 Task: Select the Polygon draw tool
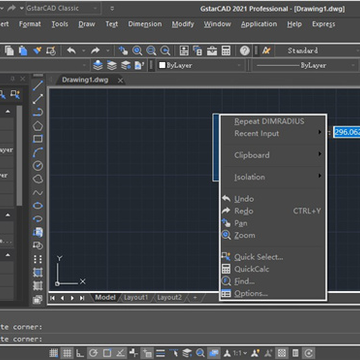tap(38, 126)
